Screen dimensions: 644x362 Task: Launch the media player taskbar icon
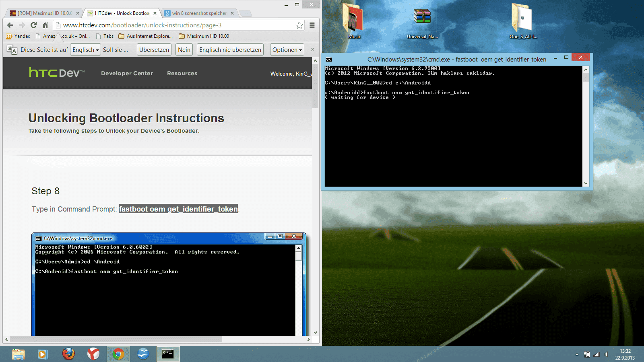[43, 354]
